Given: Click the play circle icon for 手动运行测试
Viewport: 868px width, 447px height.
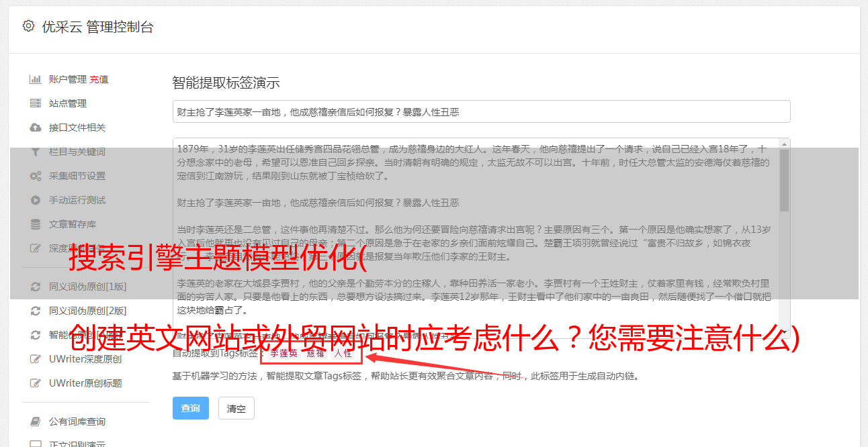Looking at the screenshot, I should tap(36, 200).
